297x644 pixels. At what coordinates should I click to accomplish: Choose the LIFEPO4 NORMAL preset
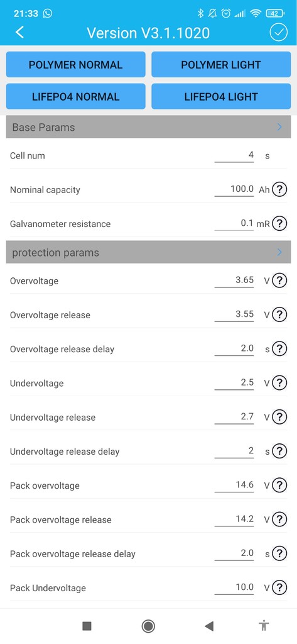75,96
